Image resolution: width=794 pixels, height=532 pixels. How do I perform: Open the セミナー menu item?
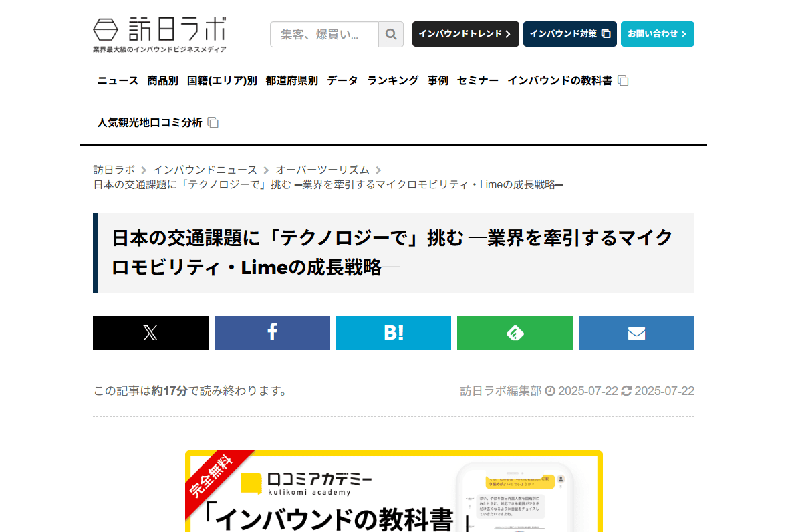click(477, 80)
